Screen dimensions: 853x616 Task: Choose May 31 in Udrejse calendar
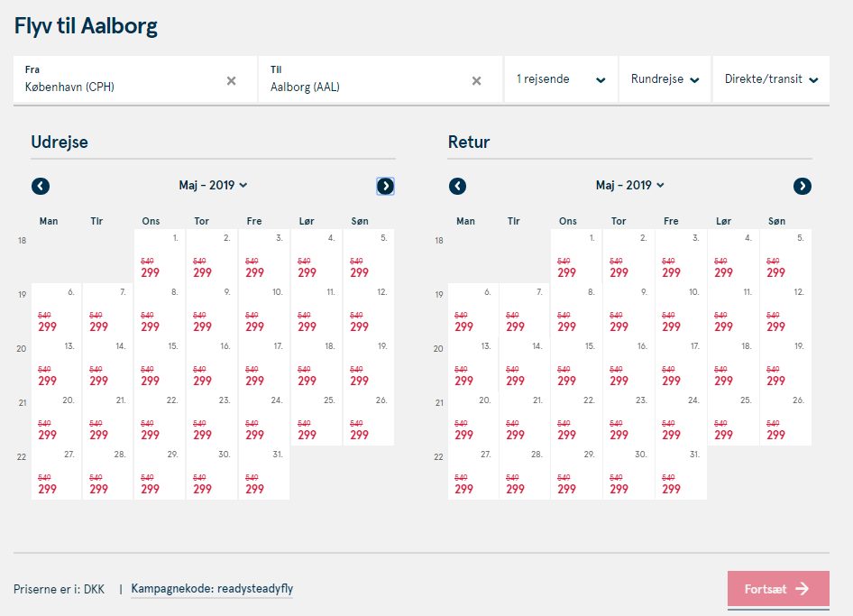pos(264,473)
